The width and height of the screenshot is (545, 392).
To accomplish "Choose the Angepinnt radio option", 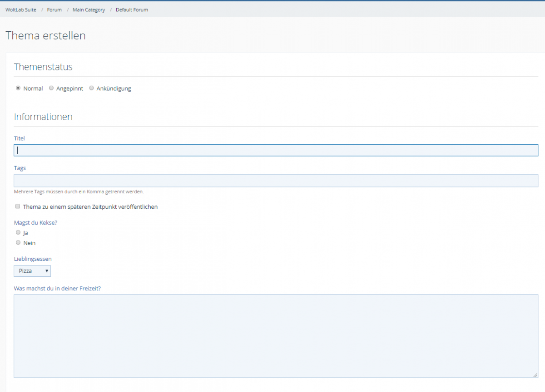I will pyautogui.click(x=51, y=88).
